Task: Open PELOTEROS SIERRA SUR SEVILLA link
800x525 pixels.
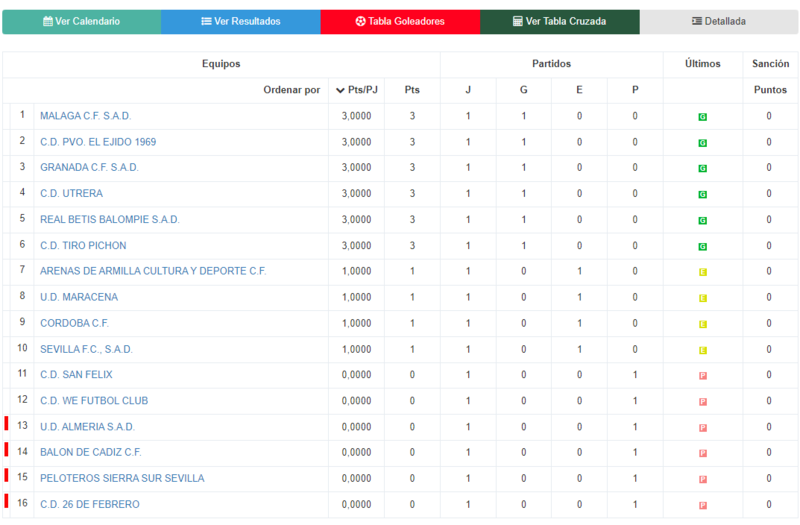Action: (122, 479)
